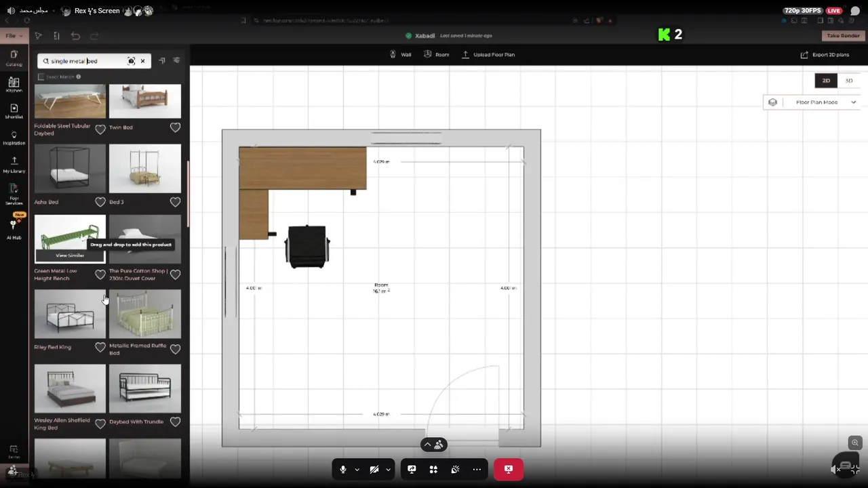The width and height of the screenshot is (868, 488).
Task: Click Upload Floor Plan
Action: pos(488,54)
